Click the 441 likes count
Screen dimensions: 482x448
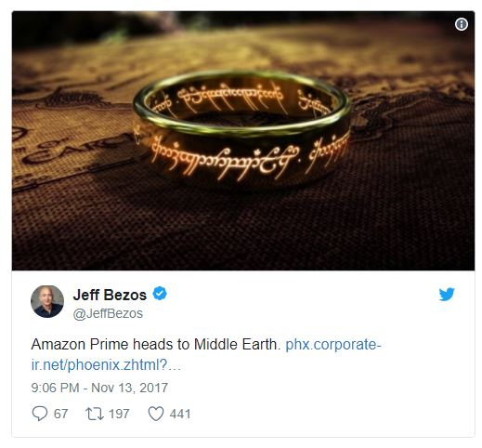(x=180, y=414)
